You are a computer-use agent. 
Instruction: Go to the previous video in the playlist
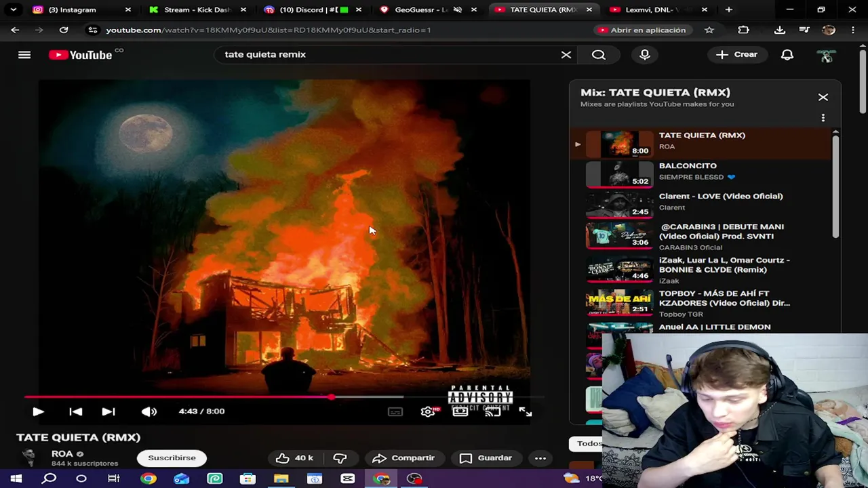coord(76,411)
